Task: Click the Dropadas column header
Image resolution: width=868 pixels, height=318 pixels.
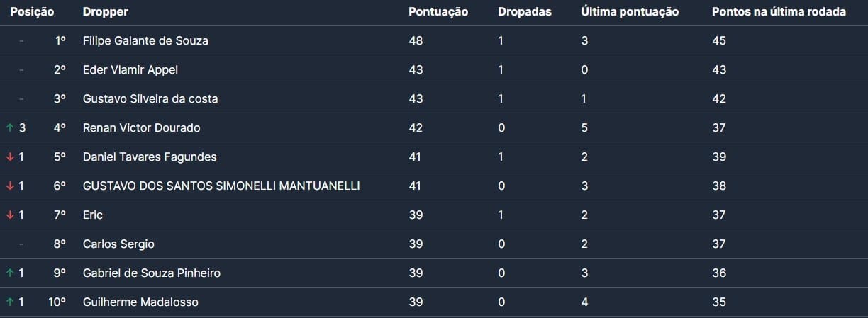Action: click(525, 12)
